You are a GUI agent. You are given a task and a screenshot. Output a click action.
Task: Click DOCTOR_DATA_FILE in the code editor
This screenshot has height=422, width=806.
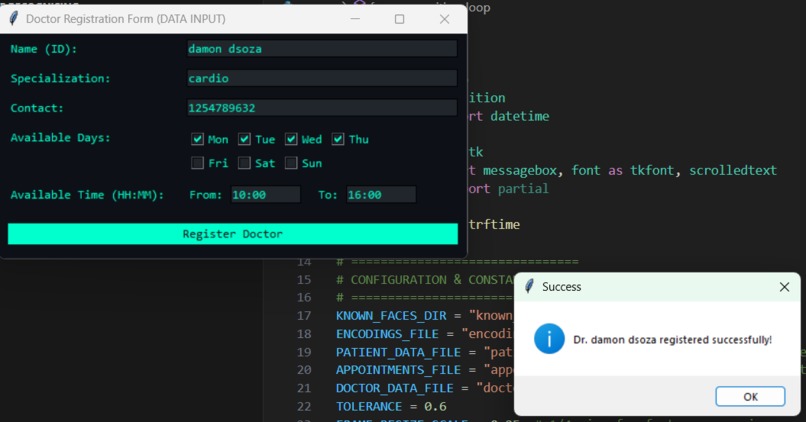(395, 388)
